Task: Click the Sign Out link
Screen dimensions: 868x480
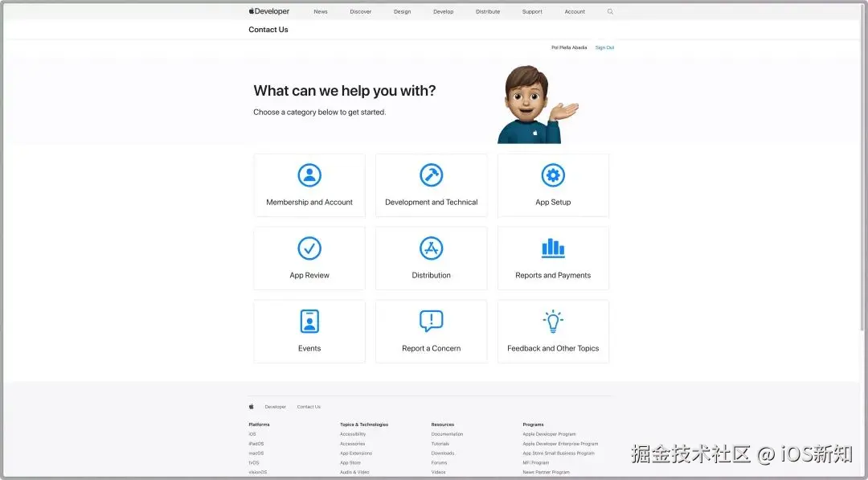Action: [x=604, y=47]
